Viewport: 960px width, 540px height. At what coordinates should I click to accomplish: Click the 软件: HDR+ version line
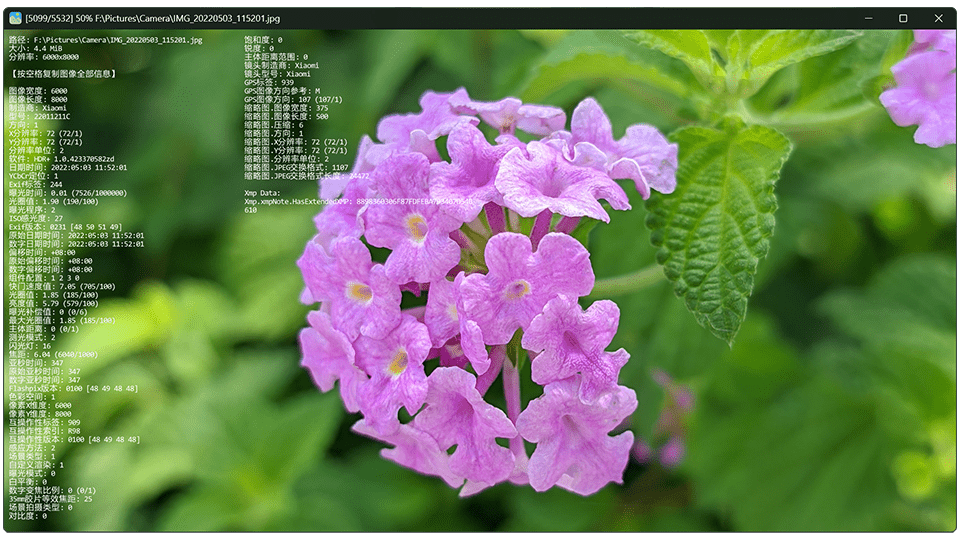[x=61, y=159]
